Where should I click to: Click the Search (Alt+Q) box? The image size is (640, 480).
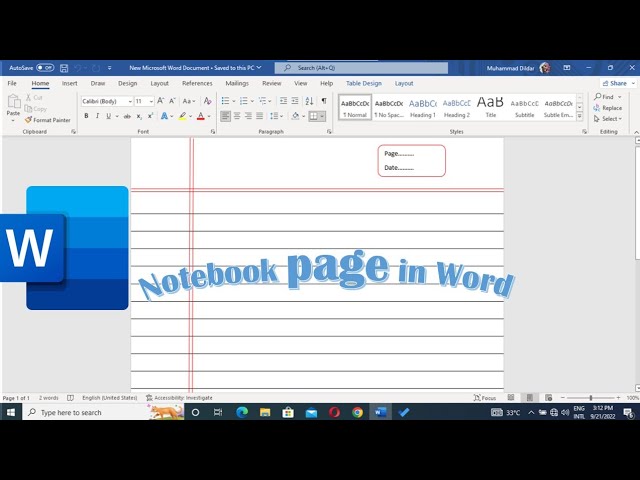point(361,68)
